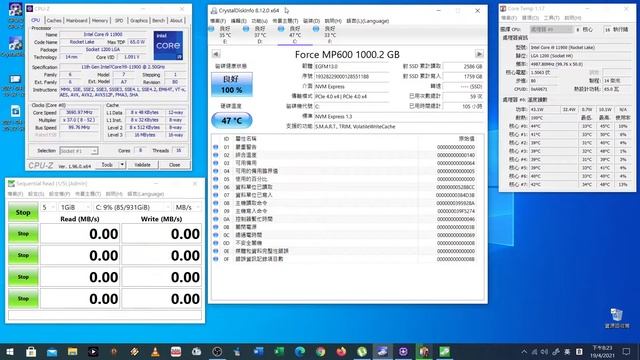The width and height of the screenshot is (640, 360).
Task: Click status icon for SMART attribute 05
Action: coord(216,179)
